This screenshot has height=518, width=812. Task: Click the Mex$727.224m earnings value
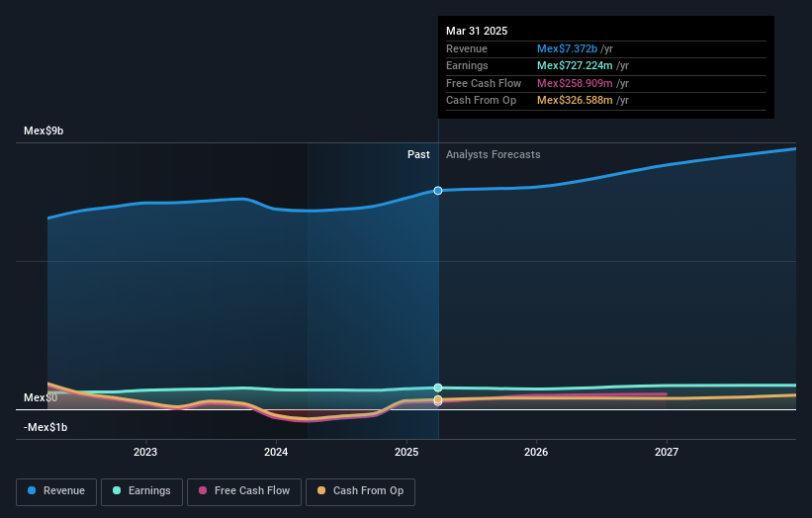point(575,65)
